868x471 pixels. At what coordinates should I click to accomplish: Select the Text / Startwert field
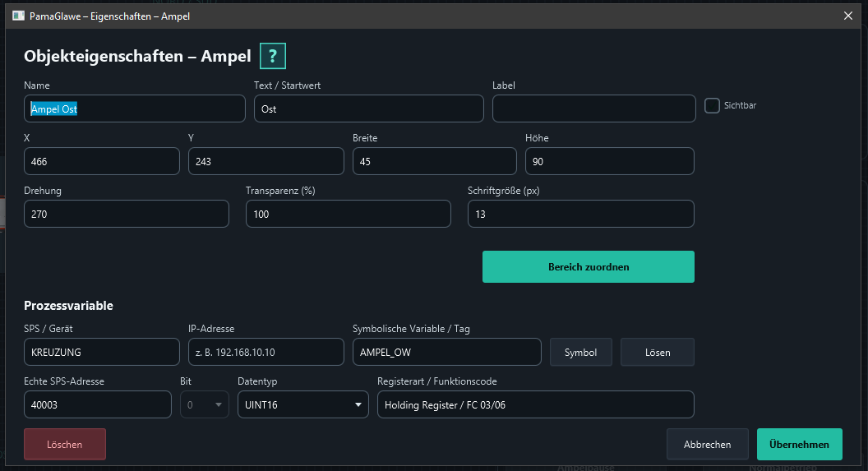pyautogui.click(x=369, y=109)
